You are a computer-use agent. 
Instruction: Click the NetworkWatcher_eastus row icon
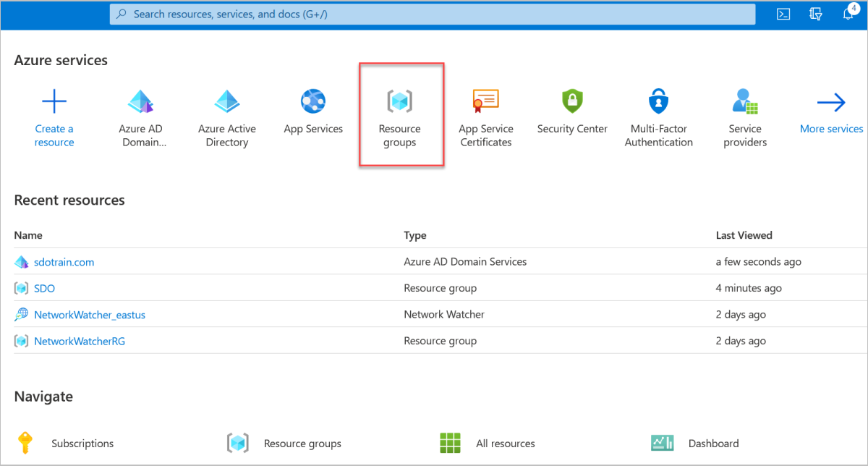pos(21,315)
